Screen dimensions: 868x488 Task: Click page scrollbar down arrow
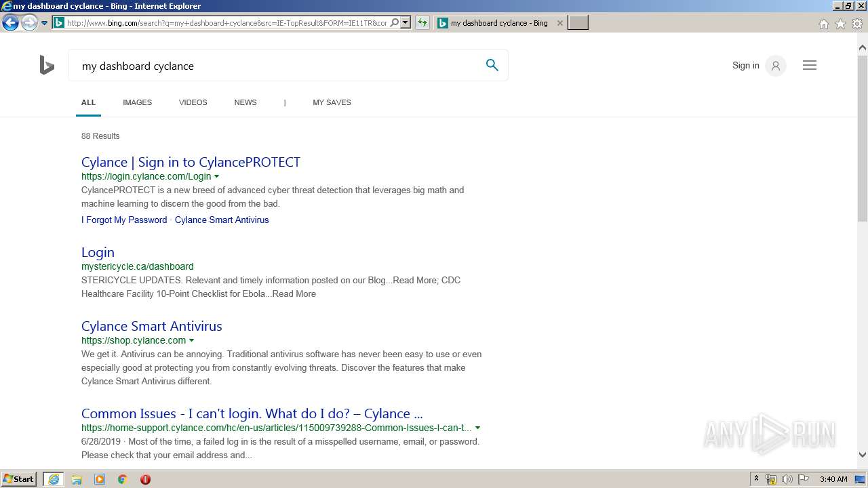863,455
